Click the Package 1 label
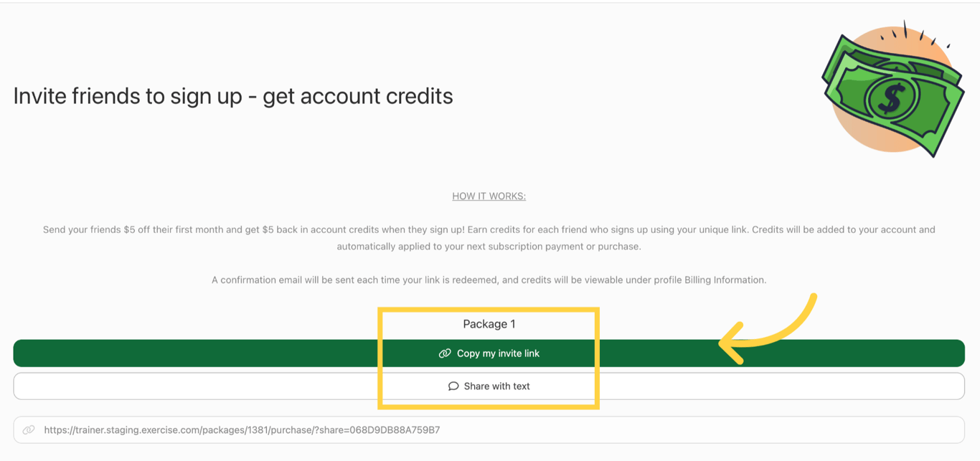 coord(489,323)
